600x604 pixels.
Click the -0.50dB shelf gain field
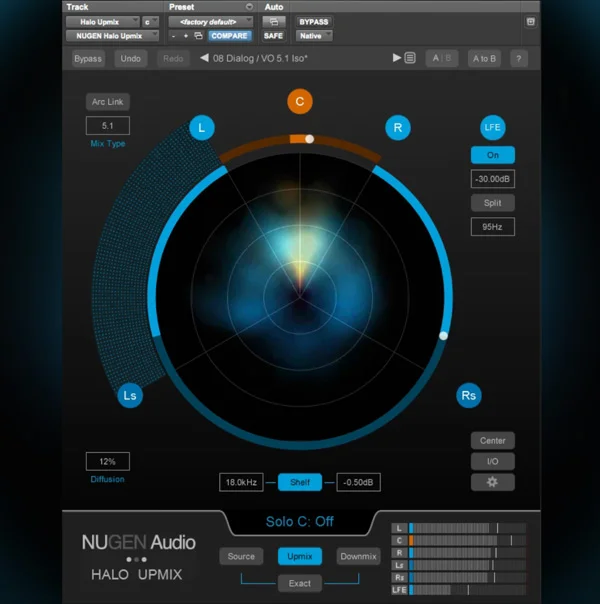pyautogui.click(x=358, y=482)
